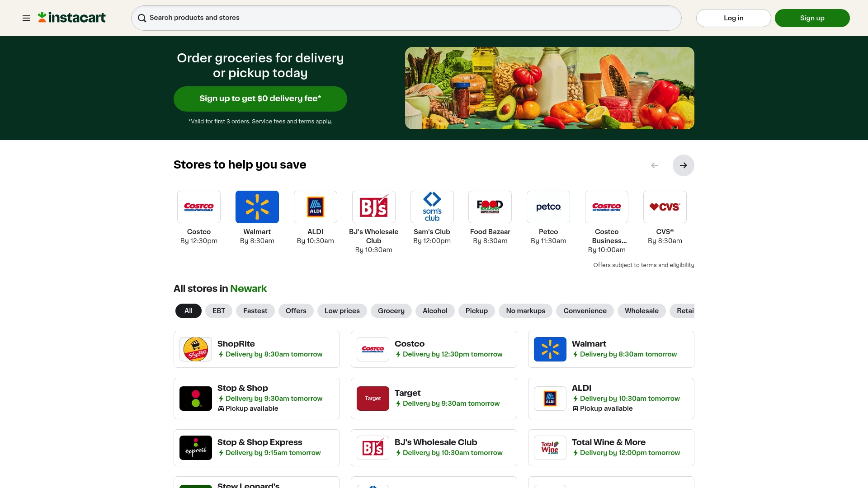This screenshot has width=868, height=488.
Task: Open Costco Business Center carousel logo
Action: (607, 207)
